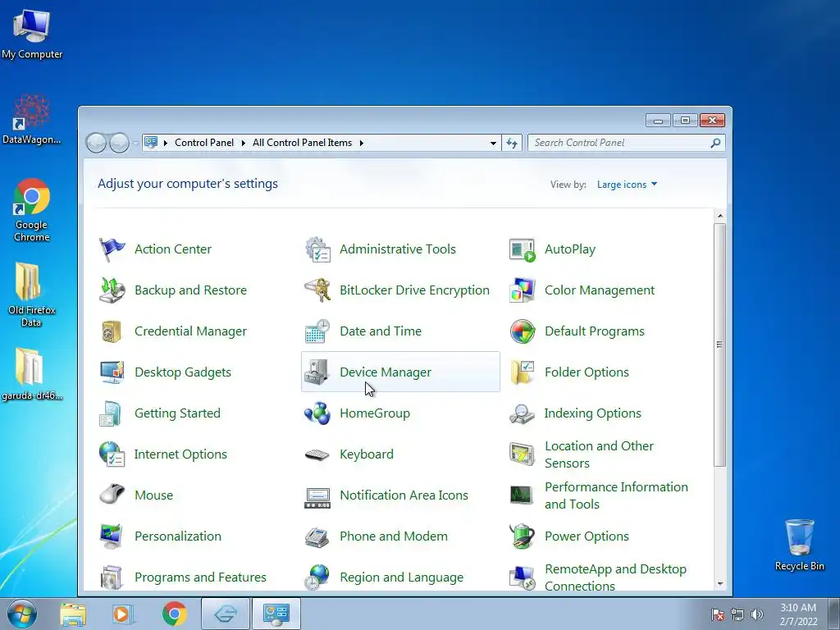Click the Action Center flag tray icon
Screen dimensions: 840x630
click(718, 614)
